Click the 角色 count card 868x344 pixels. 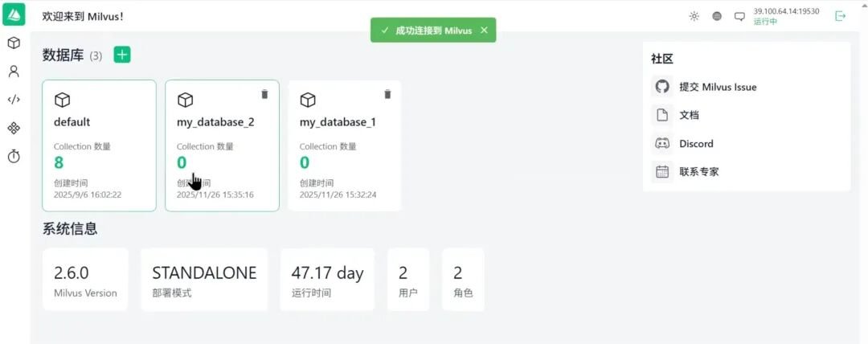[464, 280]
